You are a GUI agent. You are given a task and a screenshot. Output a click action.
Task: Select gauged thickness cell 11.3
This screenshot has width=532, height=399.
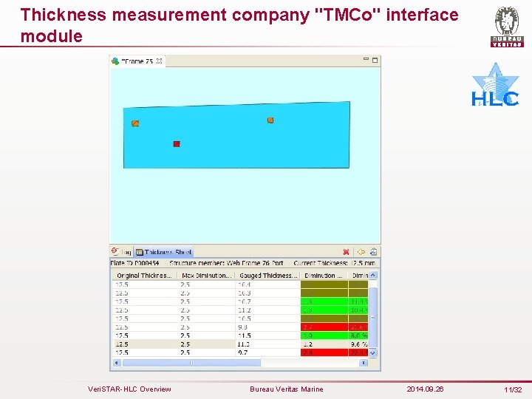point(267,344)
